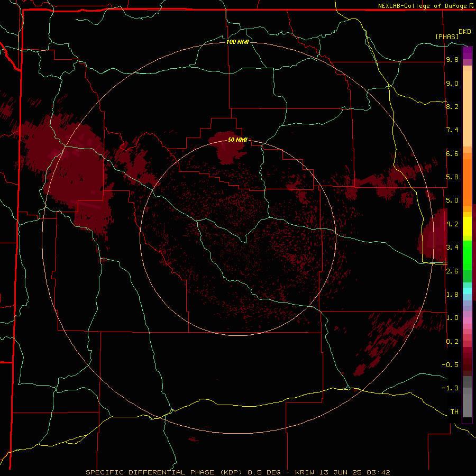Click the NEXLAB-College of DuPage header text
Image resolution: width=476 pixels, height=476 pixels.
pos(422,6)
